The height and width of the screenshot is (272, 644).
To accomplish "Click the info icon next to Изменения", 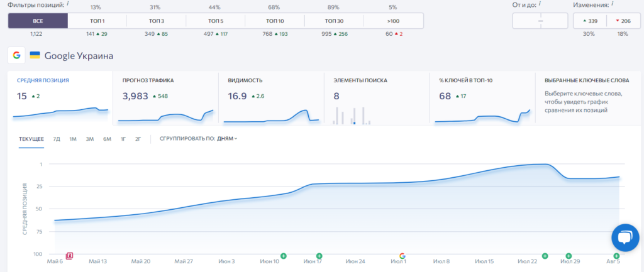I will (x=612, y=4).
